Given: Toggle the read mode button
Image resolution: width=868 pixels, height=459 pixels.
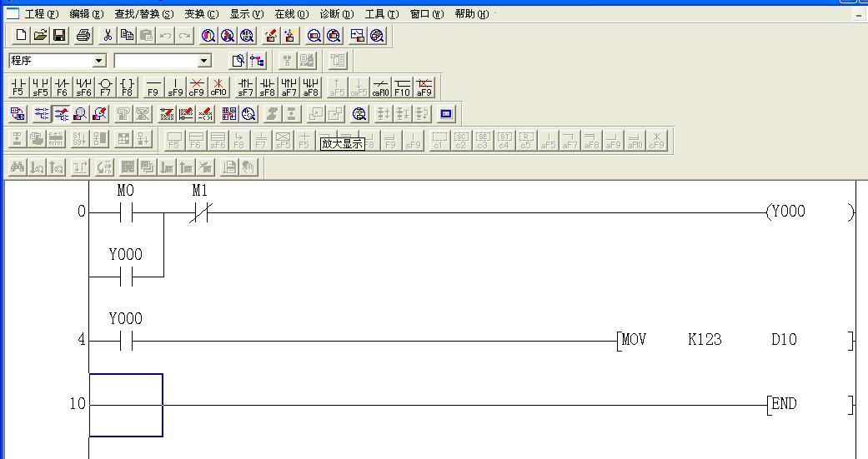Looking at the screenshot, I should [41, 113].
